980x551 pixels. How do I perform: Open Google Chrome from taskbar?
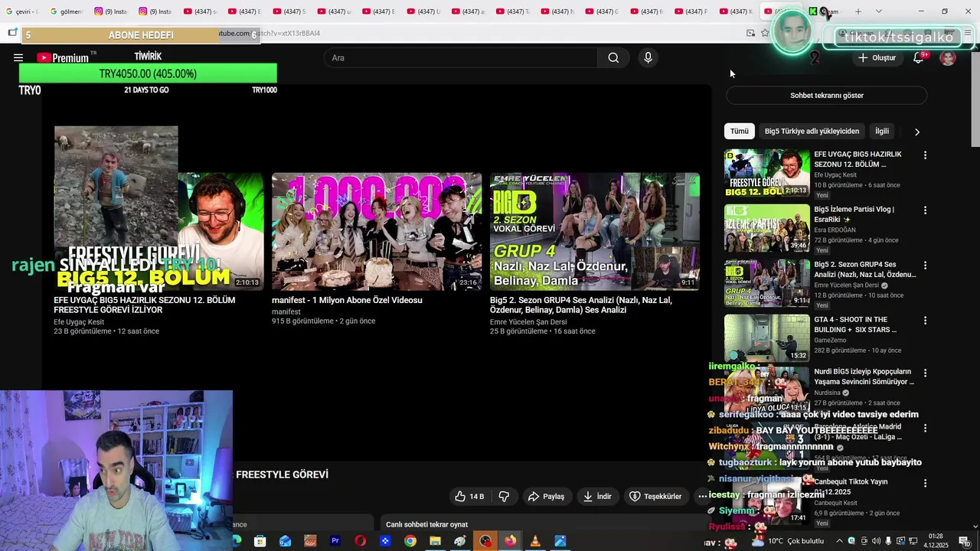click(410, 541)
